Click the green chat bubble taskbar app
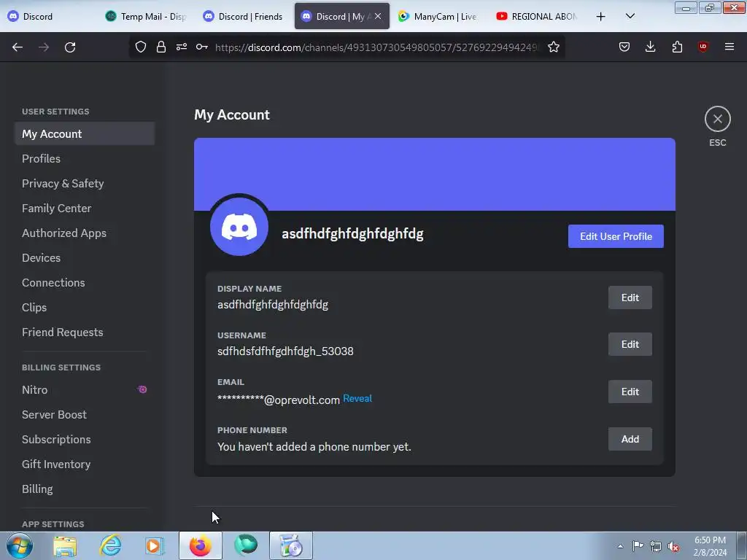747x560 pixels. pos(246,545)
